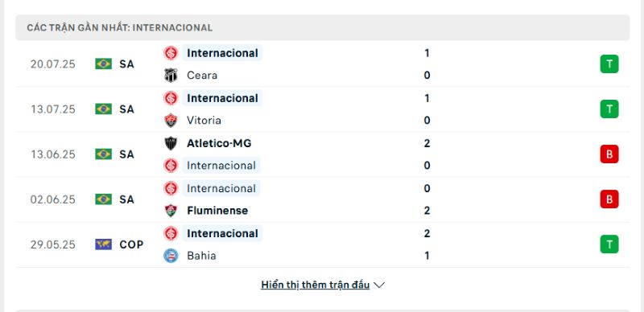This screenshot has height=312, width=644.
Task: Click the Vitoria club crest icon
Action: pos(171,121)
